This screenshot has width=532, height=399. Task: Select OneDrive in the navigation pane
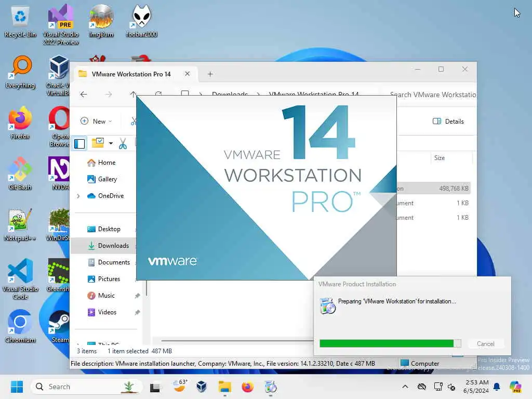pyautogui.click(x=106, y=196)
